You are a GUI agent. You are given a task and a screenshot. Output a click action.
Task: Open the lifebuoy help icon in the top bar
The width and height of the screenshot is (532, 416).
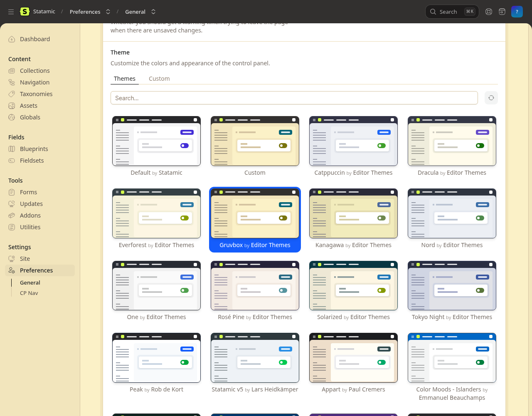tap(489, 12)
